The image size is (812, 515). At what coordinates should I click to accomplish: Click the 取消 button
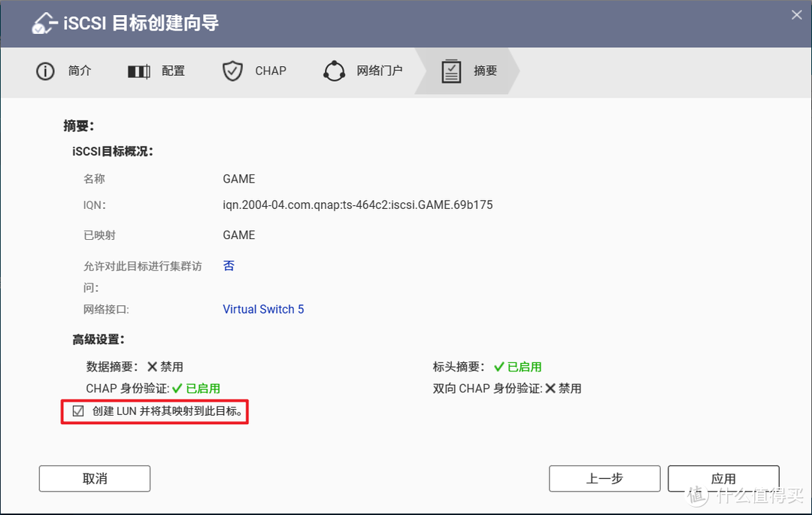pyautogui.click(x=94, y=478)
